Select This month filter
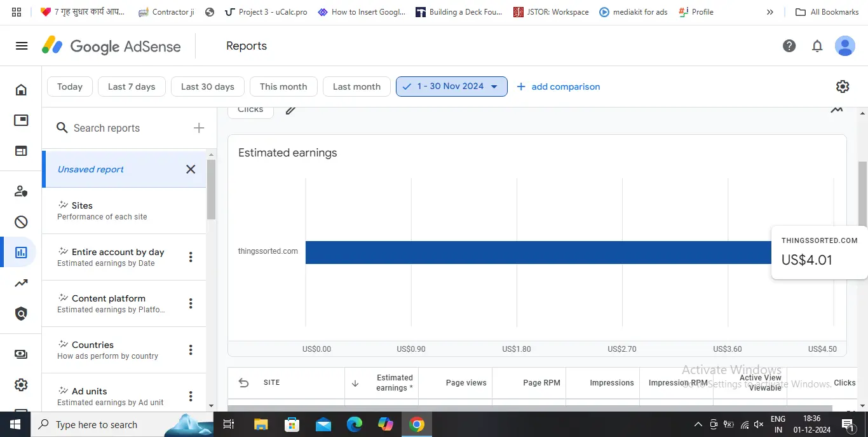Screen dimensions: 868x437 click(283, 87)
